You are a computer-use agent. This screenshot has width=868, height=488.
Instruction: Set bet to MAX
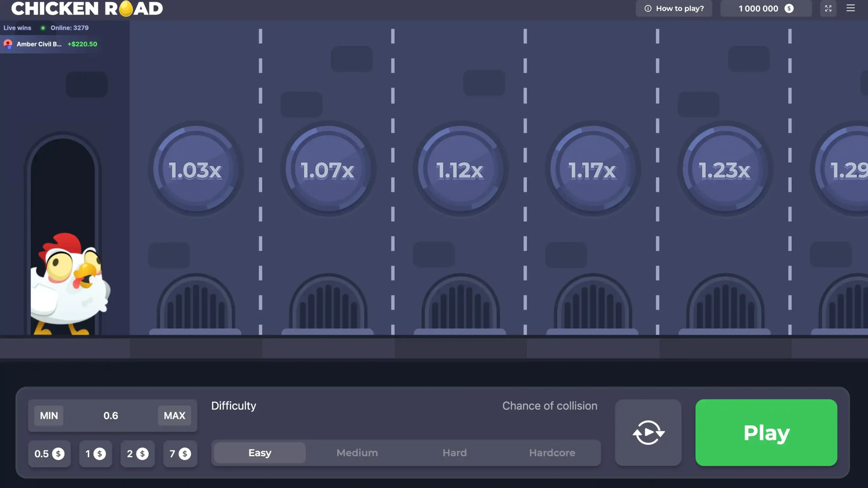[x=174, y=415]
